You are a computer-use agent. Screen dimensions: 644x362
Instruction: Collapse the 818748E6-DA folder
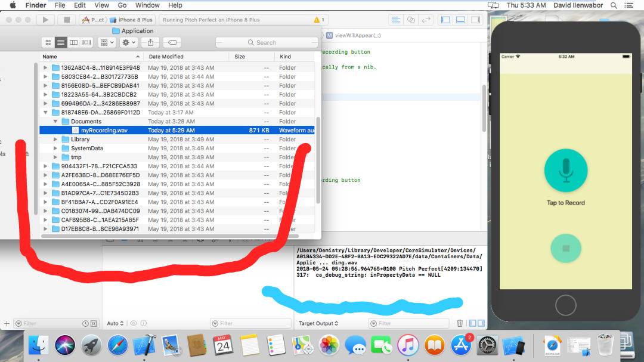[x=45, y=112]
